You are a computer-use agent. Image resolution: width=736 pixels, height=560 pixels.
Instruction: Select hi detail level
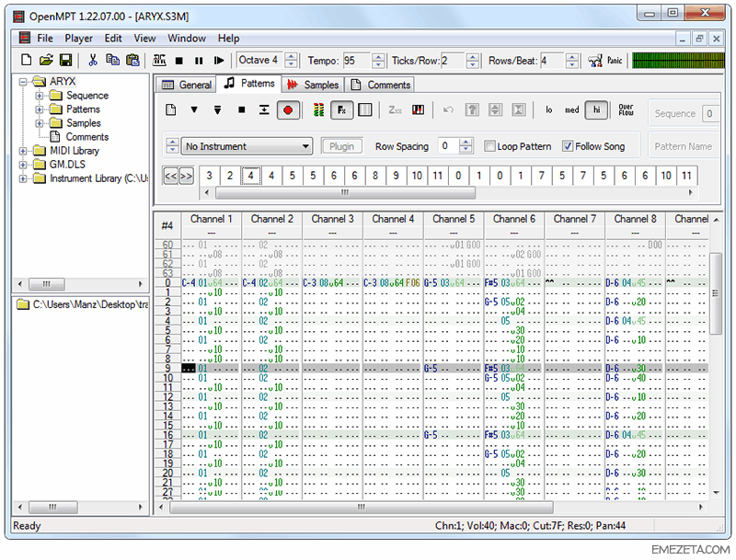(x=596, y=110)
